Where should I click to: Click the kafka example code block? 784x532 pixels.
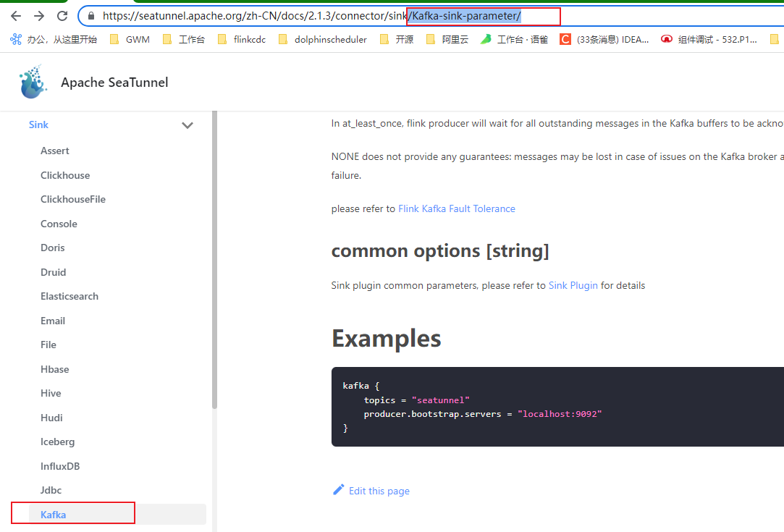557,407
